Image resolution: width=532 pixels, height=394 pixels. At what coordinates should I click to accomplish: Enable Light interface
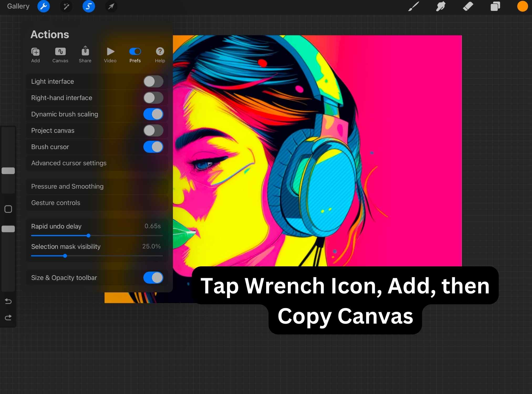[153, 81]
